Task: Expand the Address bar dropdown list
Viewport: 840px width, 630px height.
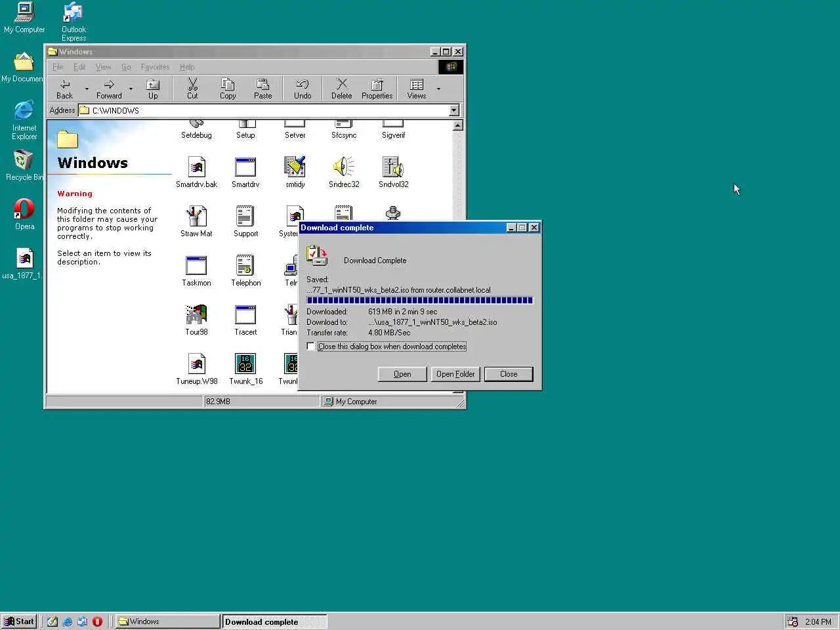Action: pyautogui.click(x=454, y=110)
